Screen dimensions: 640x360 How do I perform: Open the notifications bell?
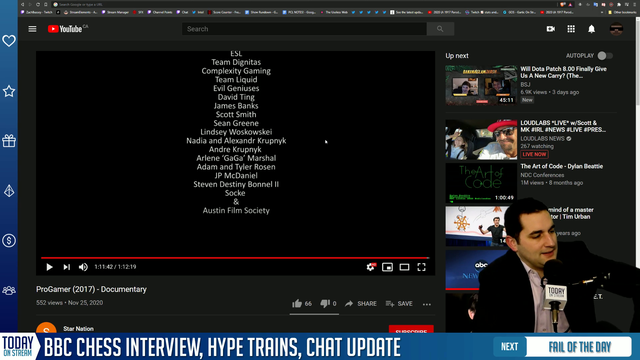[x=591, y=29]
